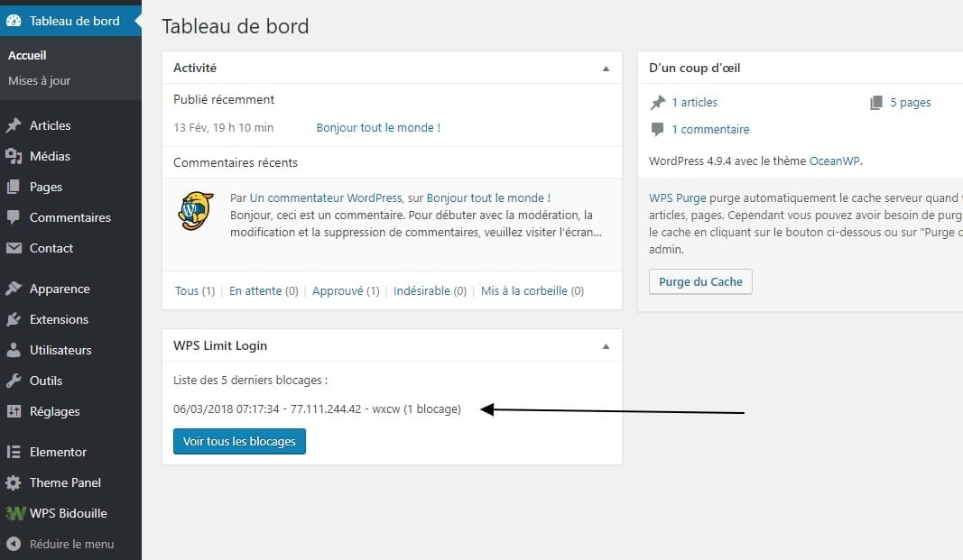This screenshot has height=560, width=963.
Task: Click the Articles pin icon in sidebar
Action: coord(14,125)
